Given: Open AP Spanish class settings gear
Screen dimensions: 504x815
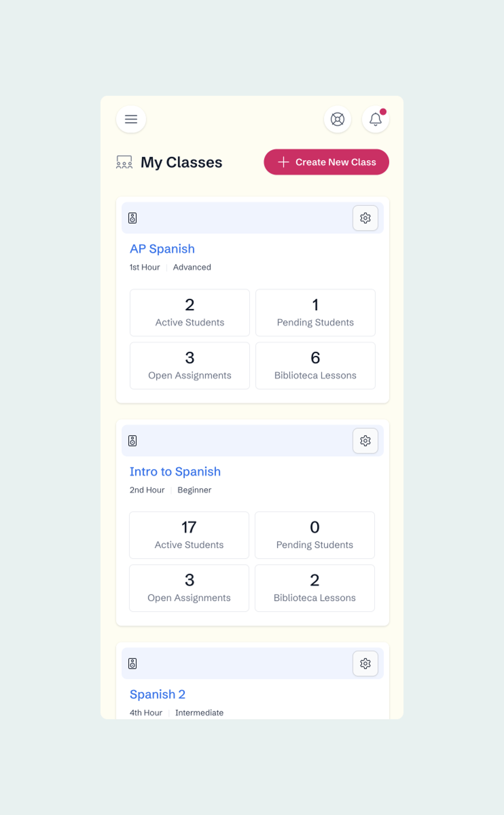Looking at the screenshot, I should tap(365, 218).
